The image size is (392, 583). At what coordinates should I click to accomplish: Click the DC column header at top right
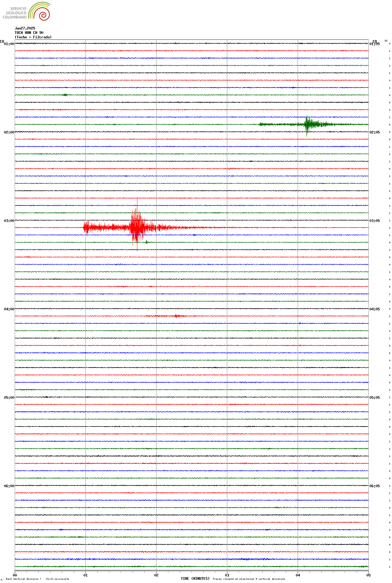click(x=386, y=41)
